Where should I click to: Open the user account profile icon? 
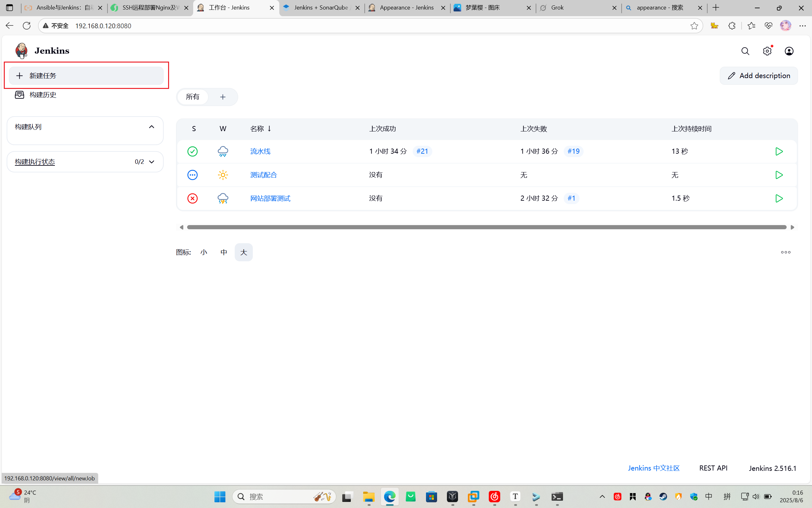click(x=789, y=51)
